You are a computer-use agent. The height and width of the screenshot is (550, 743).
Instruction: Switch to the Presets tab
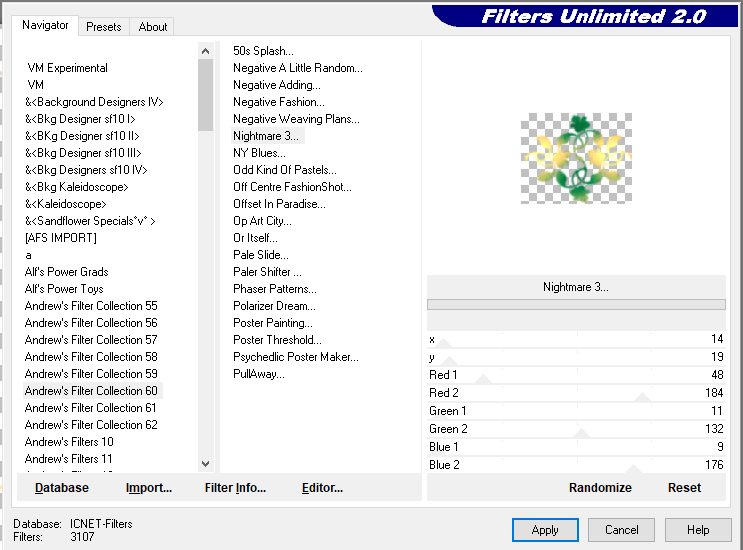(x=103, y=27)
